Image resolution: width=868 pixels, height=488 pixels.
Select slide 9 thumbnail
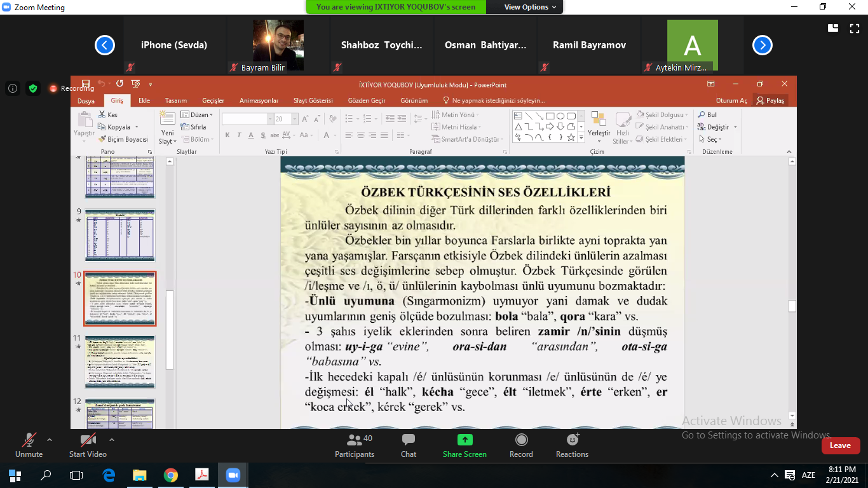(120, 235)
